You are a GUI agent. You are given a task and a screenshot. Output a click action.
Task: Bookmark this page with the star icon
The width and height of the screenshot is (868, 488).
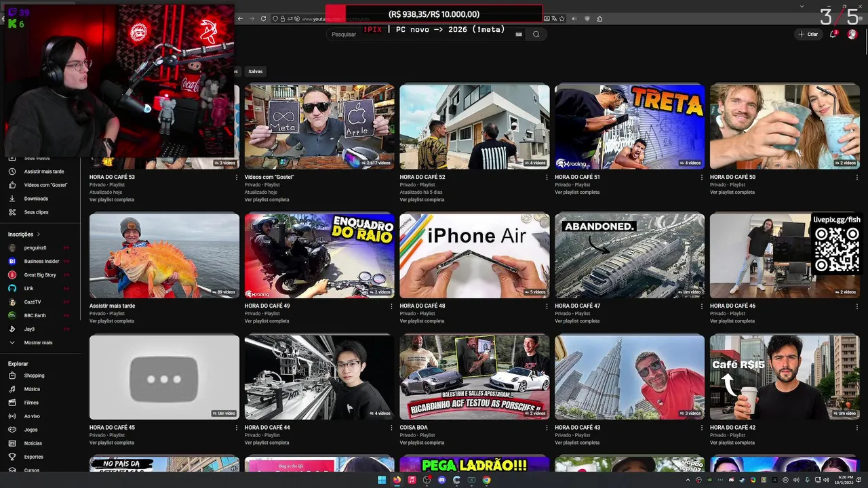pyautogui.click(x=561, y=18)
